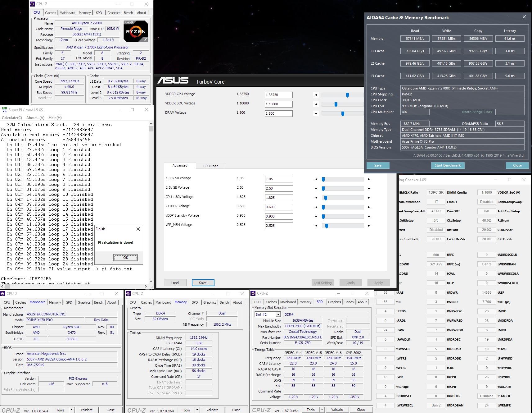Click decrease arrow for VTTDDR Voltage
The height and width of the screenshot is (413, 532).
tap(316, 207)
